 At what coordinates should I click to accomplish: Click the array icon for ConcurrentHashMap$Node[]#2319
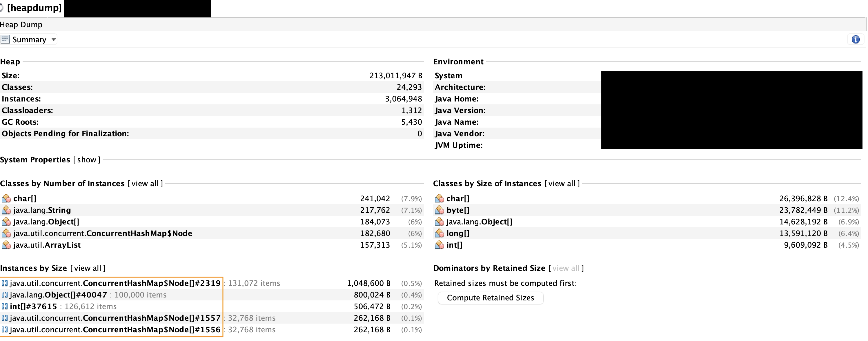pos(4,283)
